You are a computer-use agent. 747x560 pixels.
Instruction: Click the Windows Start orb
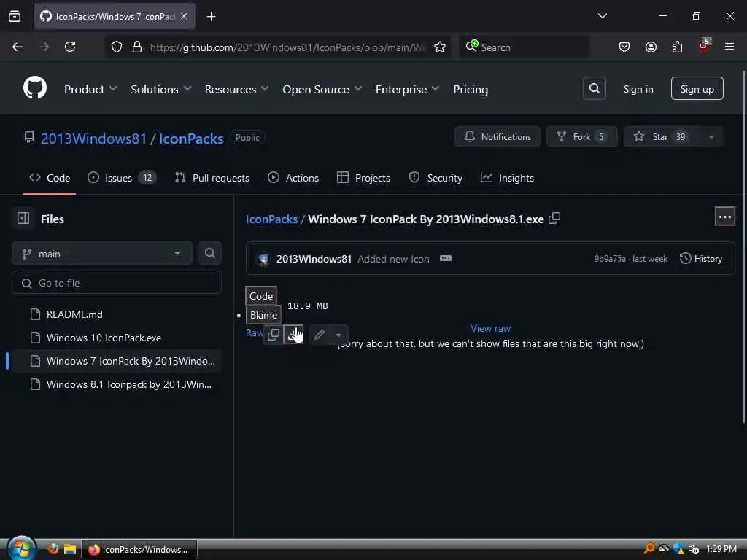[x=21, y=548]
